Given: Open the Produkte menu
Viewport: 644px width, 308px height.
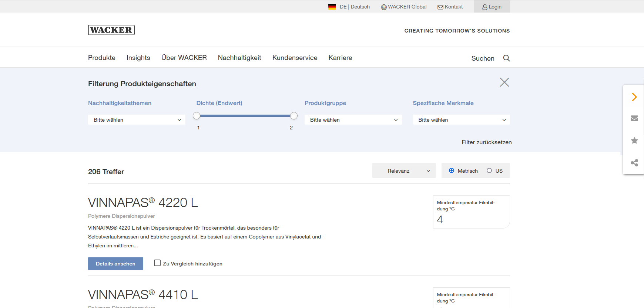Looking at the screenshot, I should point(102,58).
